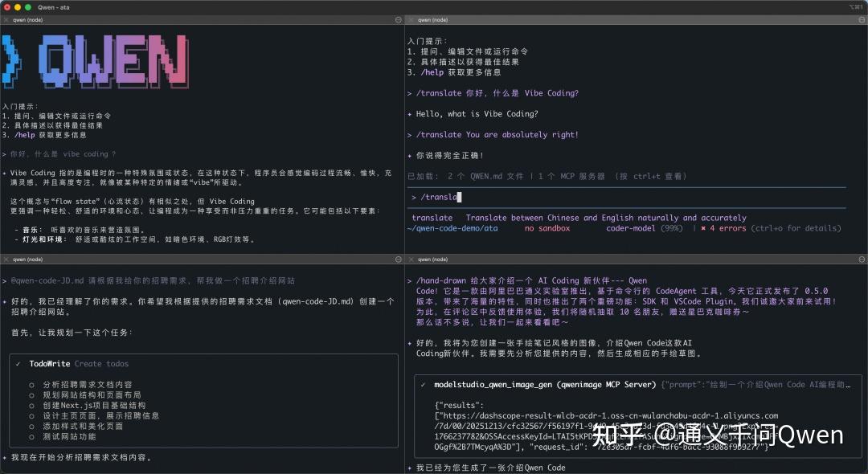The height and width of the screenshot is (474, 868).
Task: Click the red x icon before '4 errors'
Action: tap(703, 228)
